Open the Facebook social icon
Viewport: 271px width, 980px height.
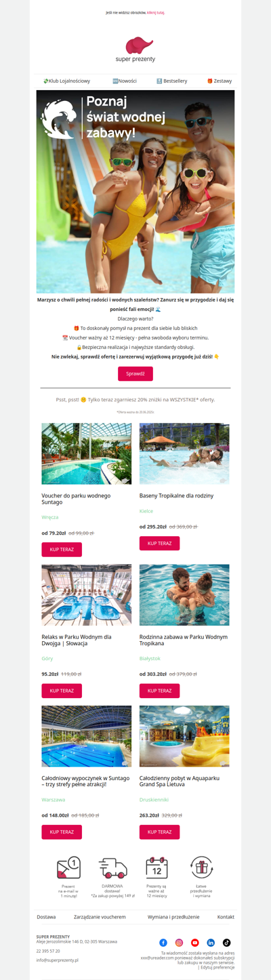click(x=163, y=943)
